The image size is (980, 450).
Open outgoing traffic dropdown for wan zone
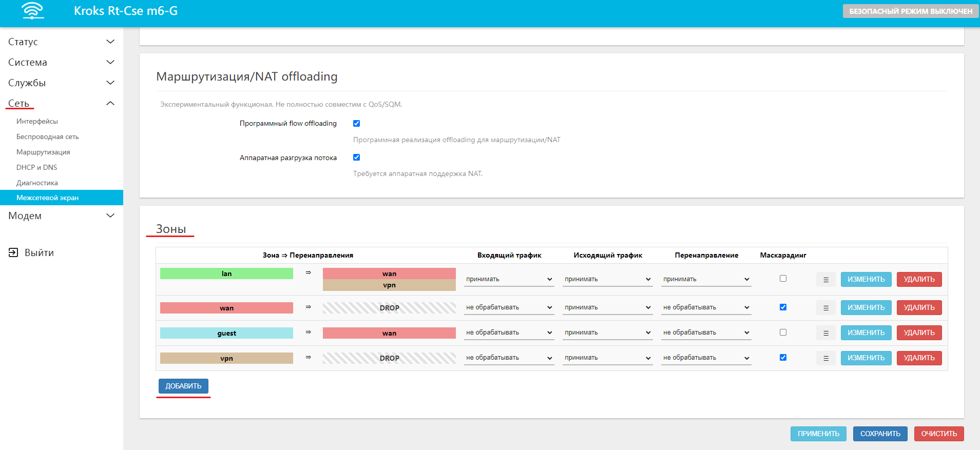pos(607,308)
